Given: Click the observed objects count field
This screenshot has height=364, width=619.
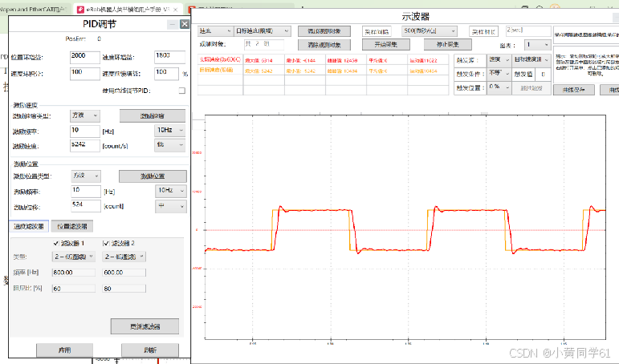Looking at the screenshot, I should (263, 44).
